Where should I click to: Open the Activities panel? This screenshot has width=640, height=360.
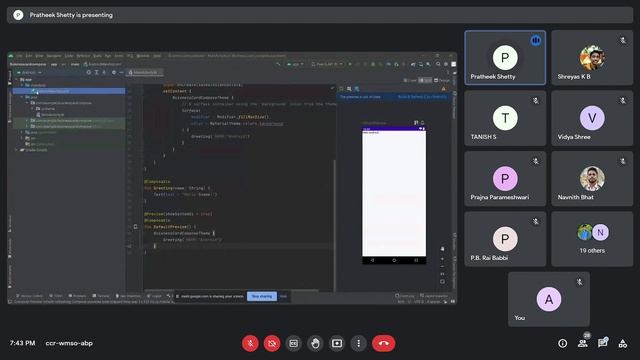(622, 343)
